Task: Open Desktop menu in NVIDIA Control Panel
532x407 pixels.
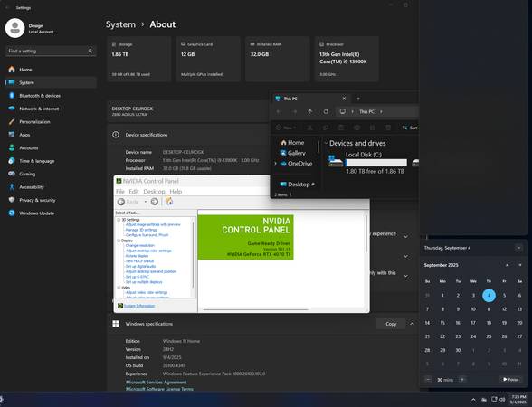Action: (154, 192)
